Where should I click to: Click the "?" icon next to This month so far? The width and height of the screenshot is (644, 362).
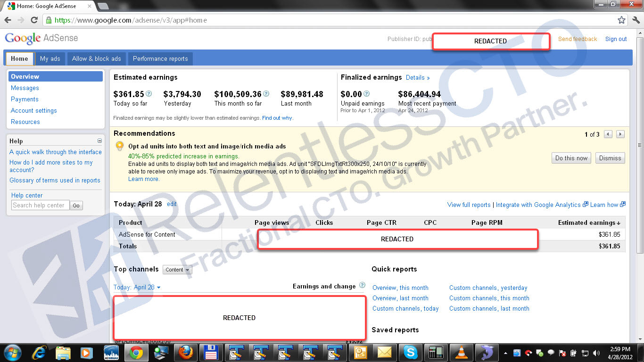[267, 93]
